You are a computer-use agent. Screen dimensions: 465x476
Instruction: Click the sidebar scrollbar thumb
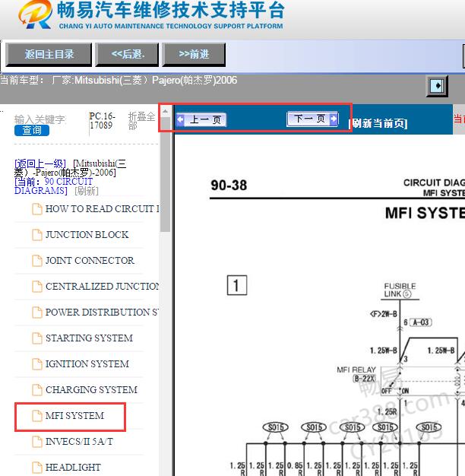pos(166,175)
